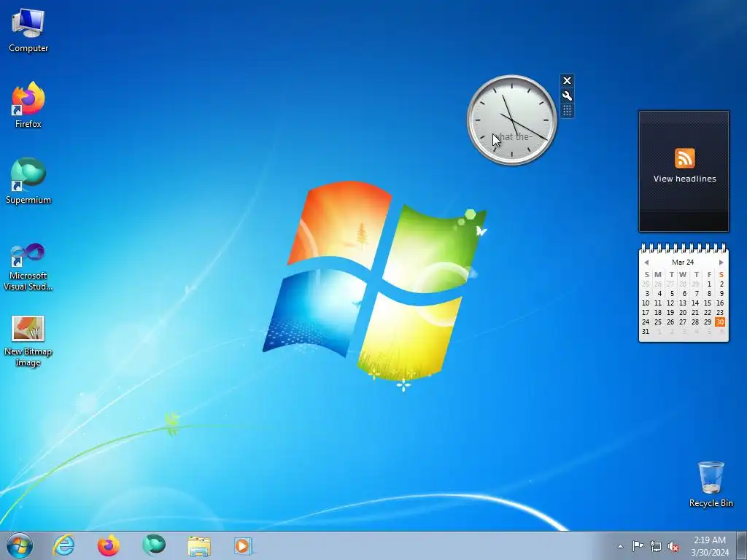This screenshot has width=747, height=560.
Task: Select March 30 in the calendar
Action: (x=720, y=322)
